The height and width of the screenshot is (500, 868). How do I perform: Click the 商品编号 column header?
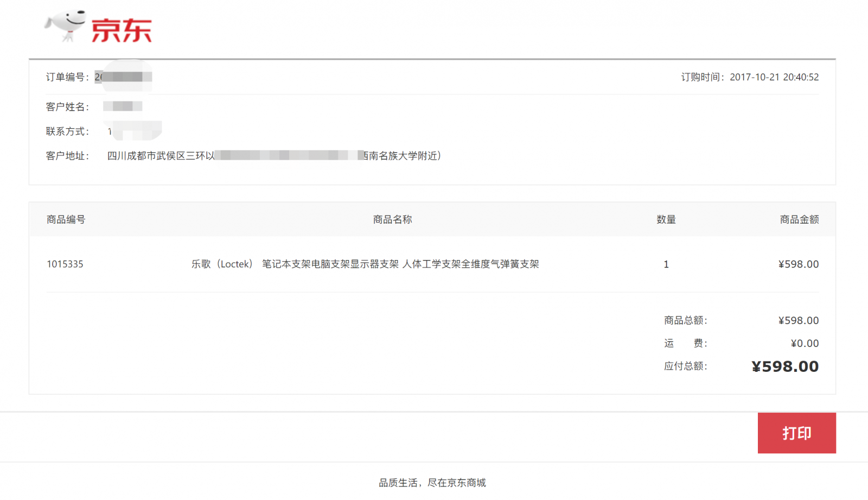point(66,219)
